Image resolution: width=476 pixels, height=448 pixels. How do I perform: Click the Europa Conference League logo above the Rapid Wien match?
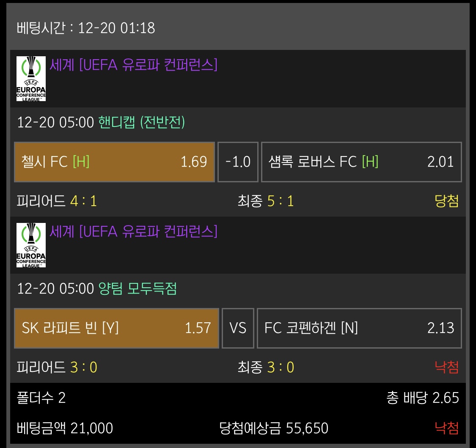pos(31,245)
